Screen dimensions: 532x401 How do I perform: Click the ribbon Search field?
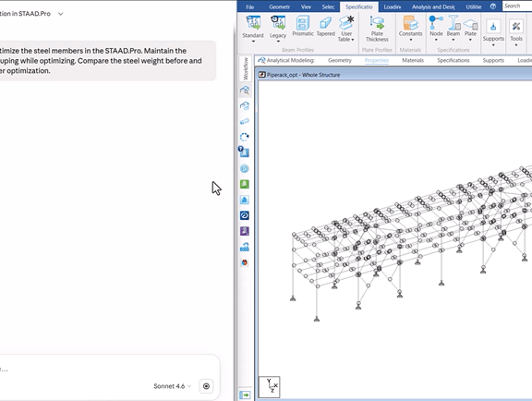coord(516,6)
